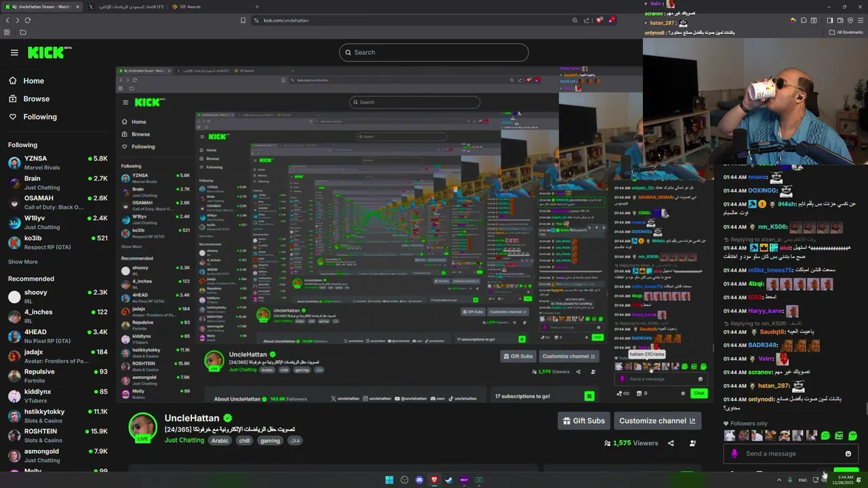Insert the green angry Kick emote
The image size is (868, 488).
[839, 436]
